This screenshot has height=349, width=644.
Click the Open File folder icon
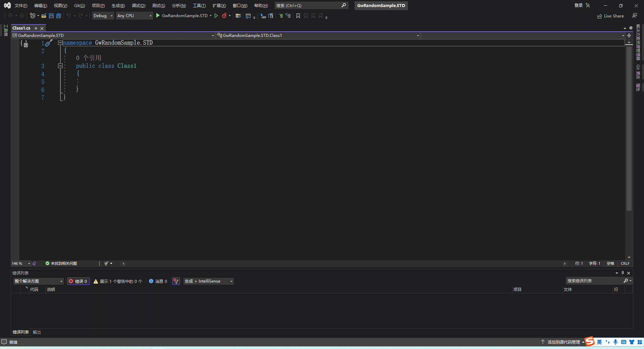44,16
